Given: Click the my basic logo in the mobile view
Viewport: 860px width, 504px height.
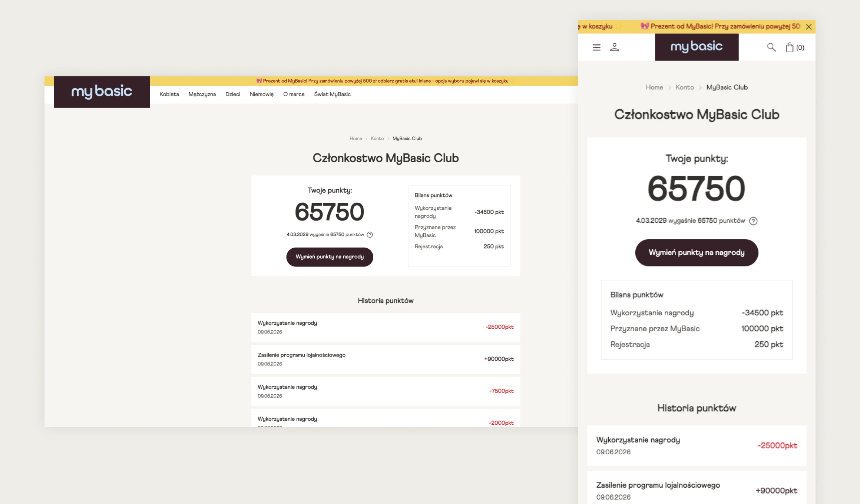Looking at the screenshot, I should click(697, 47).
